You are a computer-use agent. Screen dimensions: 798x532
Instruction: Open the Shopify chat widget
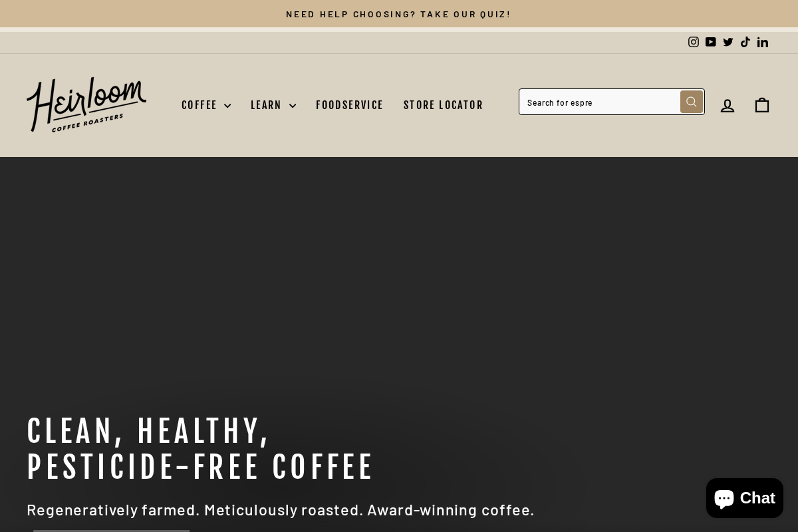(x=744, y=498)
